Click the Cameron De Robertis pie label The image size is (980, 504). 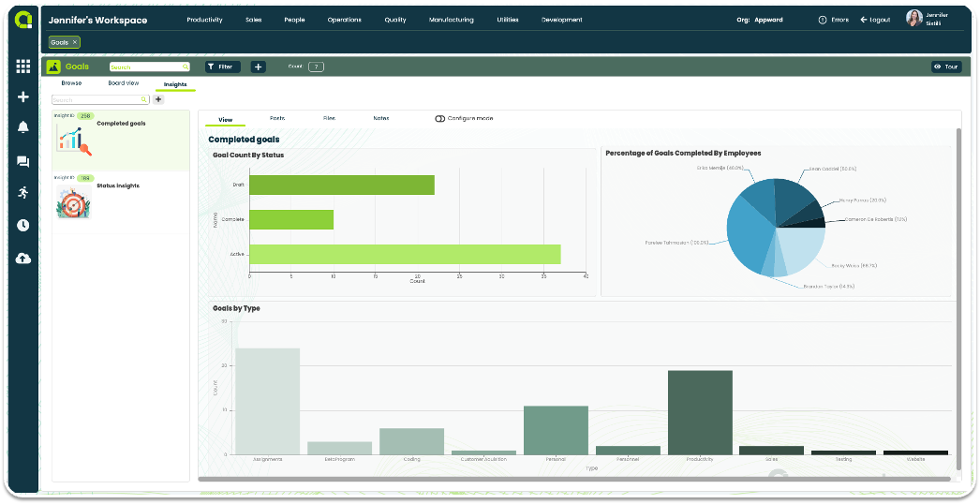click(x=876, y=219)
